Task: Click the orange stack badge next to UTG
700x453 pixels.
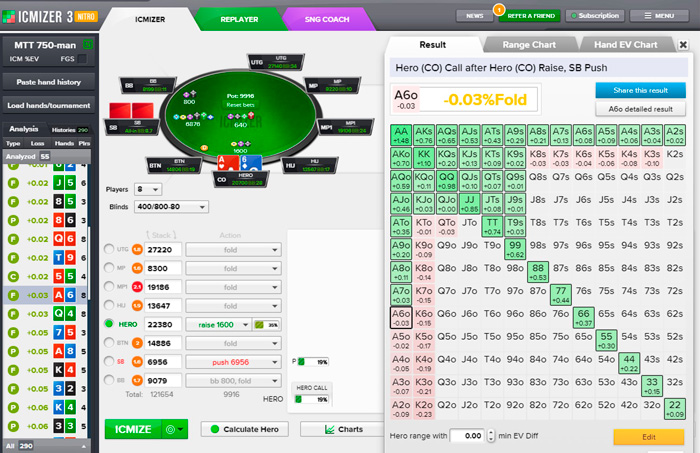Action: 137,249
